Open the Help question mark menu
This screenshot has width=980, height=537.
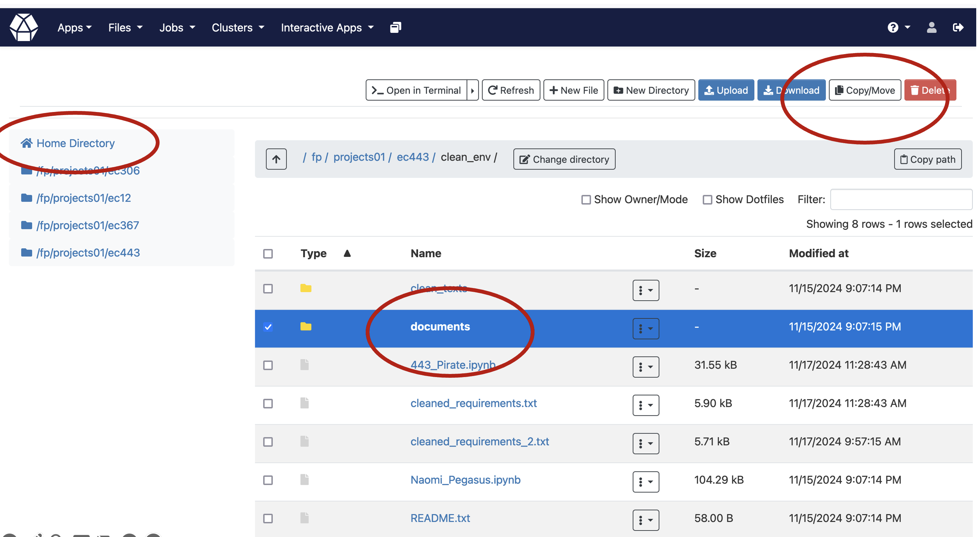[x=898, y=27]
